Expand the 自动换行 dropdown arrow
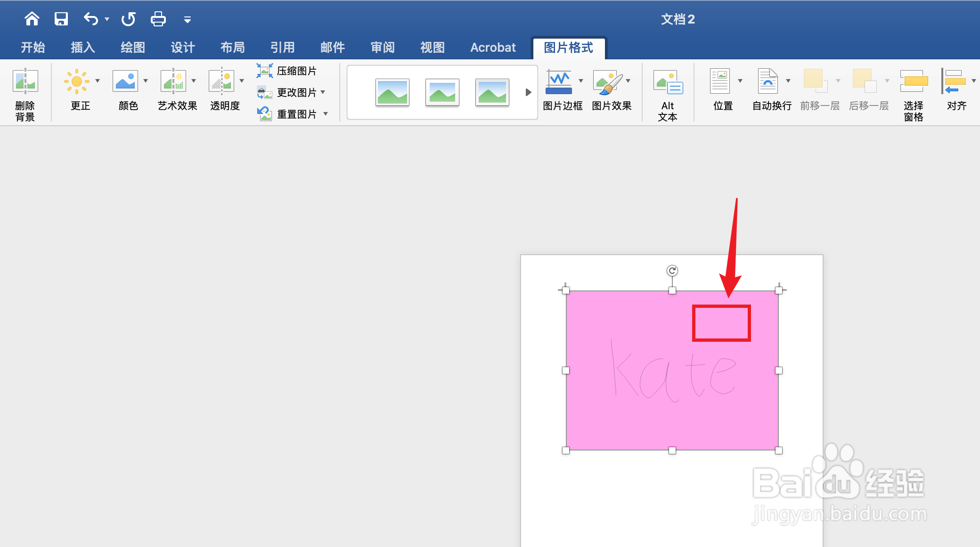The image size is (980, 547). [x=788, y=81]
